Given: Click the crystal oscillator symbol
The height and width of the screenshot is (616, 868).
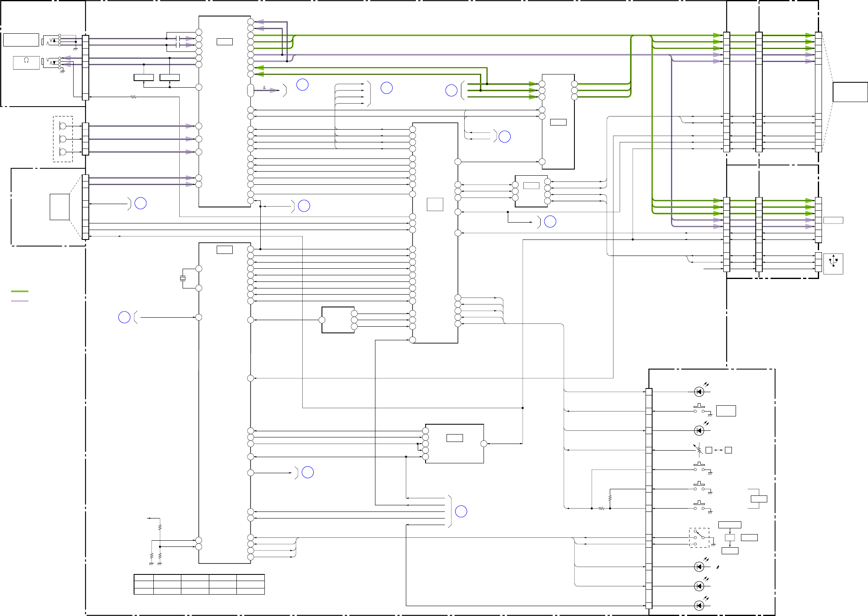Looking at the screenshot, I should (x=183, y=279).
